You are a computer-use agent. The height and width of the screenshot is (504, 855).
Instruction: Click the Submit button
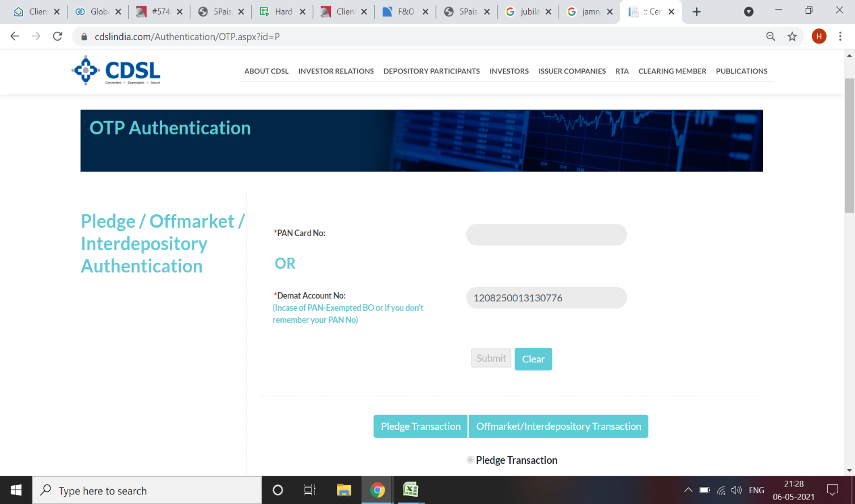point(491,358)
